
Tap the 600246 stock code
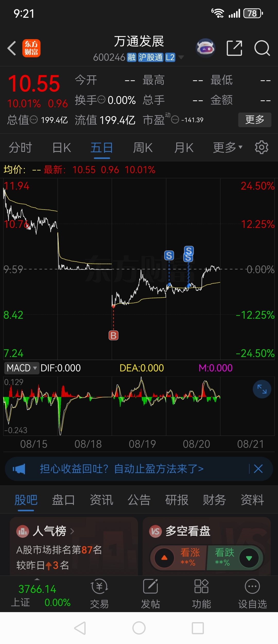coord(109,57)
